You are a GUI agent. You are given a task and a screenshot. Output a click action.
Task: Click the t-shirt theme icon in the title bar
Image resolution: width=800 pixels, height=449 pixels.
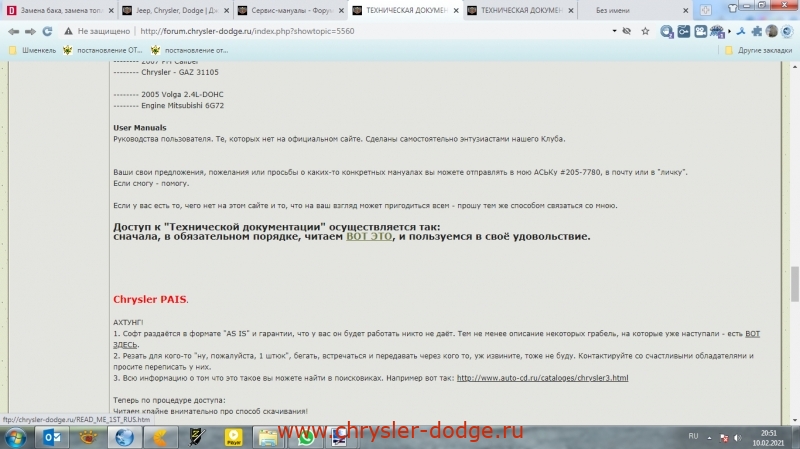pos(733,8)
